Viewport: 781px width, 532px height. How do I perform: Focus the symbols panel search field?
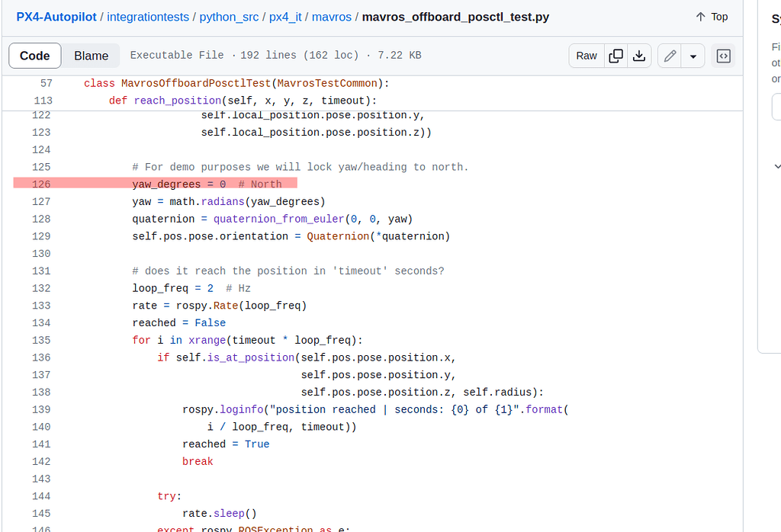point(776,107)
